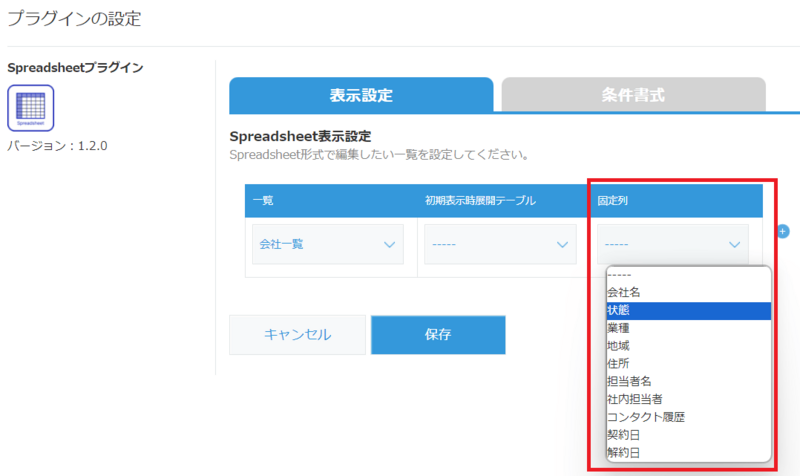
Task: Open the 会社一覧 dropdown
Action: pyautogui.click(x=328, y=244)
